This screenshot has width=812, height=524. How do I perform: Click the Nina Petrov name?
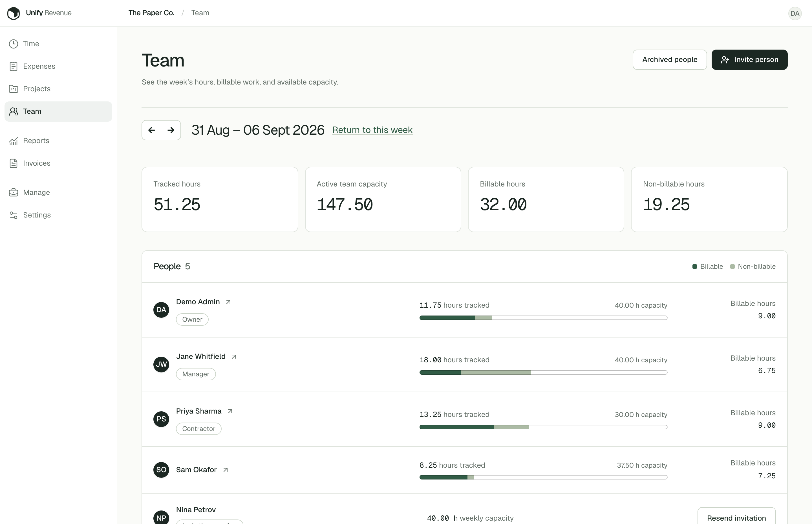click(x=196, y=510)
